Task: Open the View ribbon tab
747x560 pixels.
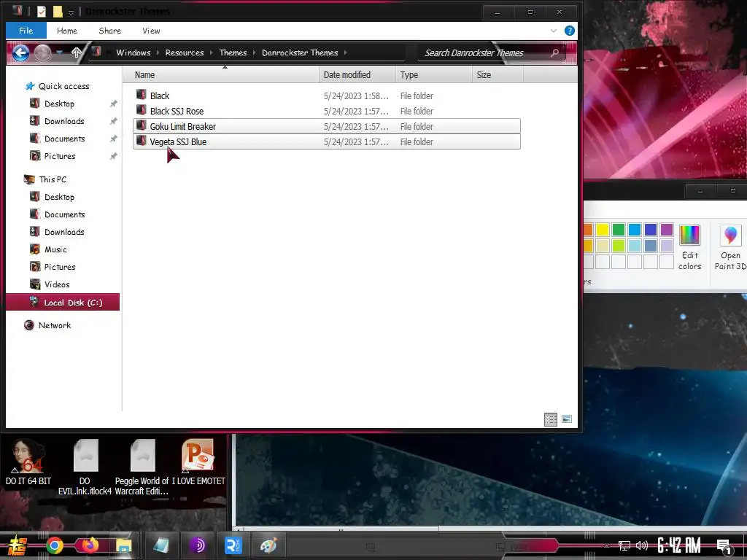Action: click(x=151, y=31)
